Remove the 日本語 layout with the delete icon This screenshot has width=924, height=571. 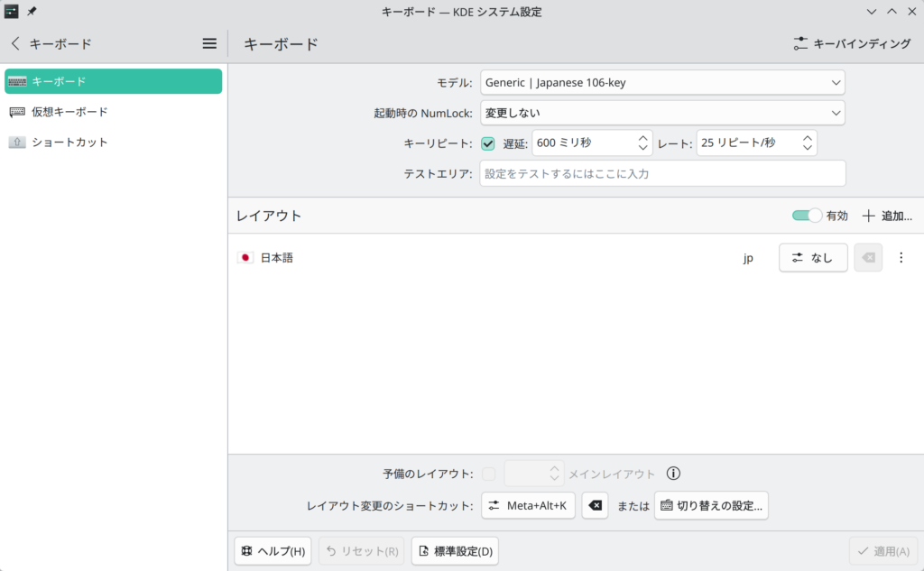pyautogui.click(x=868, y=258)
